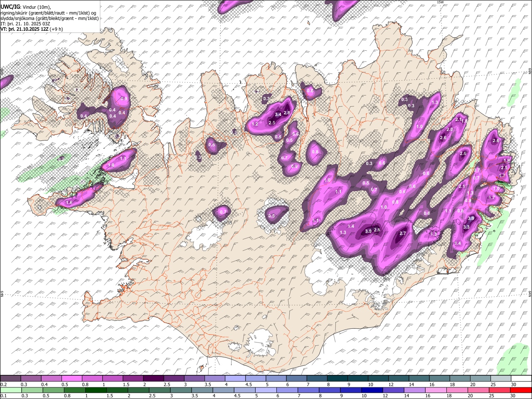
Task: Click the 30 label in the lower legend row
Action: [513, 396]
